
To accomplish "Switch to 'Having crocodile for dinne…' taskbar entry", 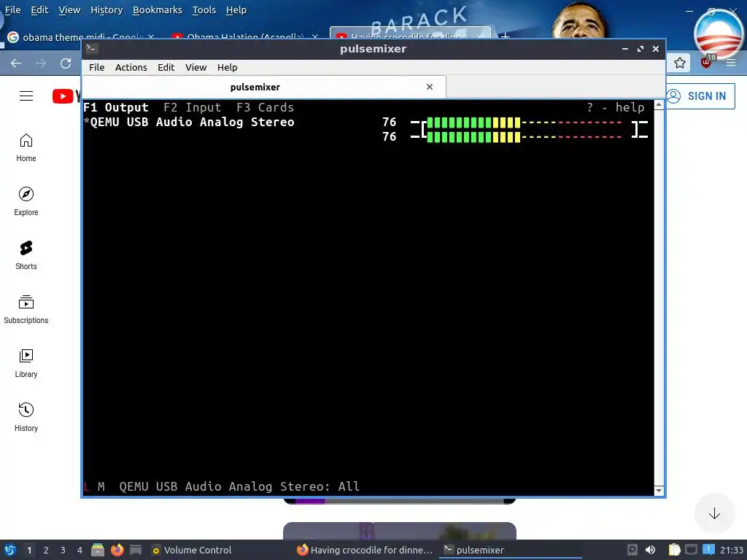I will click(365, 550).
